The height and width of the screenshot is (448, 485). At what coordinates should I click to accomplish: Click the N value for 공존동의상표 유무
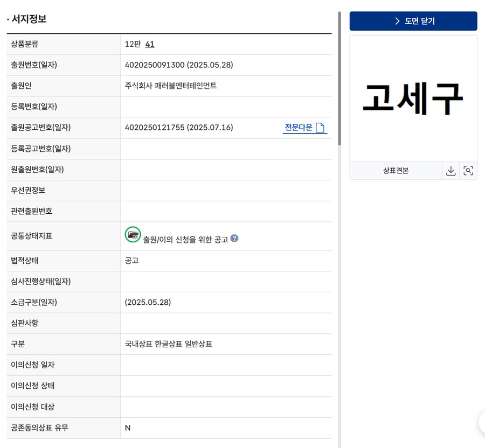(128, 428)
